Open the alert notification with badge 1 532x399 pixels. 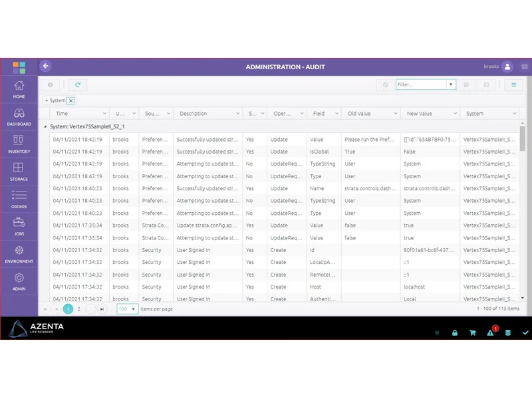point(490,333)
